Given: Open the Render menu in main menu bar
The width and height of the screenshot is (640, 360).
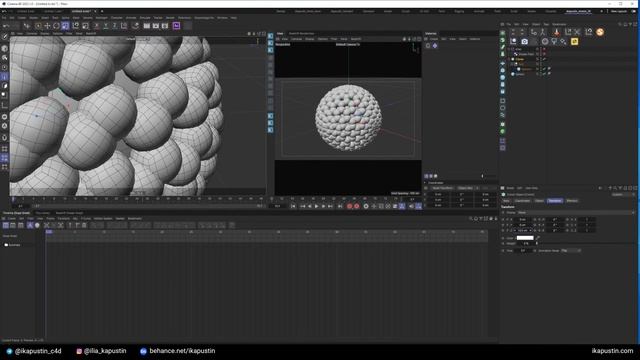Looking at the screenshot, I should click(170, 18).
